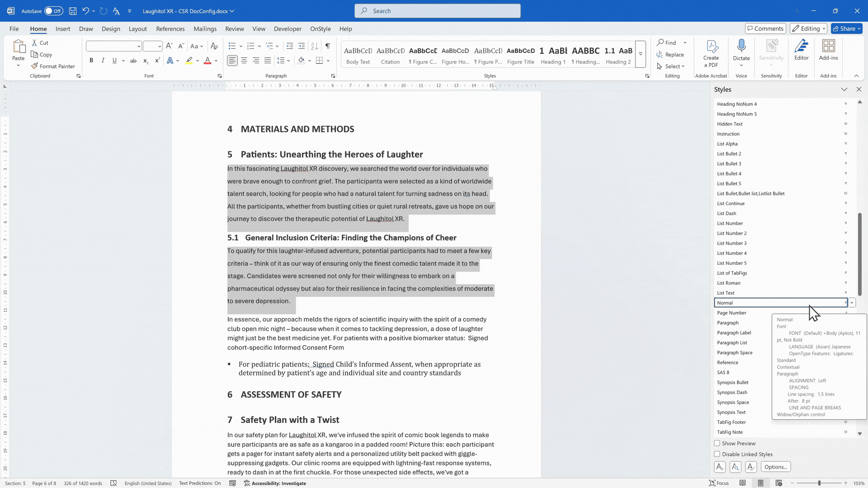Switch to Read Mode view icon
868x488 pixels.
point(742,483)
